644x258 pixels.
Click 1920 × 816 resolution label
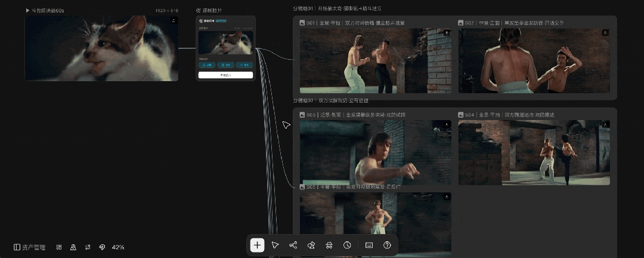pyautogui.click(x=167, y=10)
